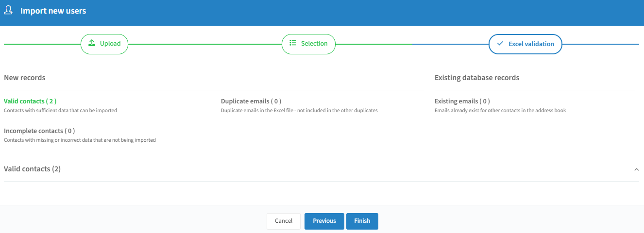Click the Selection list icon
This screenshot has width=644, height=233.
[x=293, y=43]
